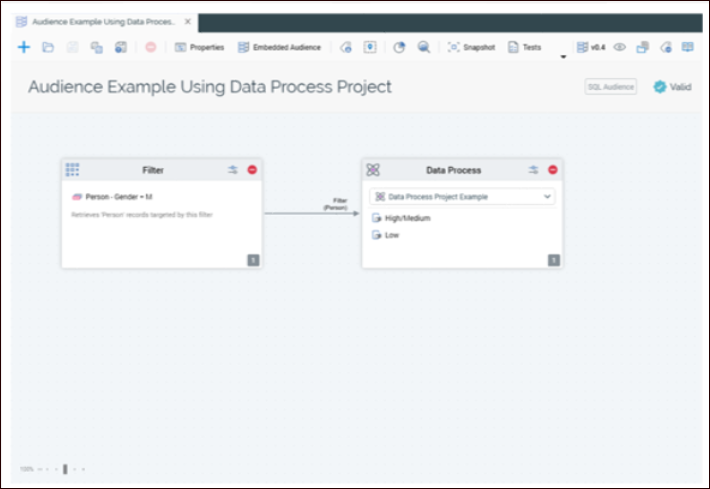Select the High/Medium output in Data Process
This screenshot has width=710, height=489.
coord(406,218)
